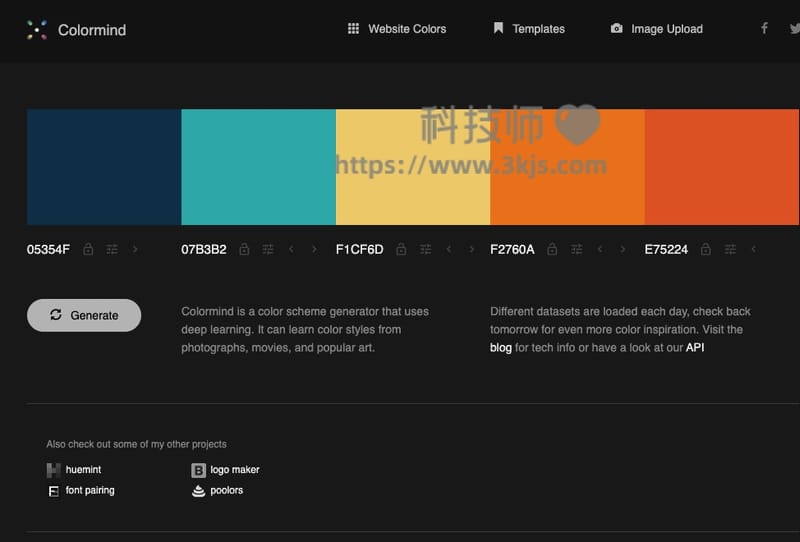Open the font pairing project link
The height and width of the screenshot is (542, 800).
pos(90,490)
